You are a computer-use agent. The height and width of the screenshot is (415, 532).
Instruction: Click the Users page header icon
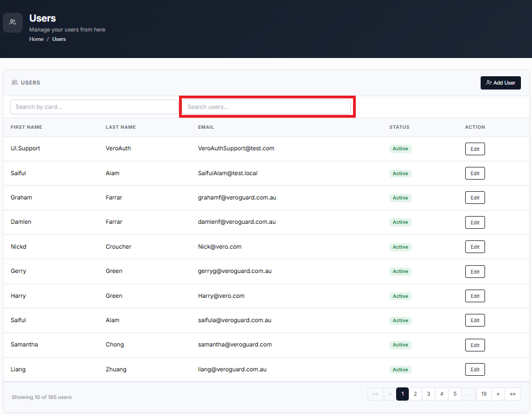click(13, 23)
